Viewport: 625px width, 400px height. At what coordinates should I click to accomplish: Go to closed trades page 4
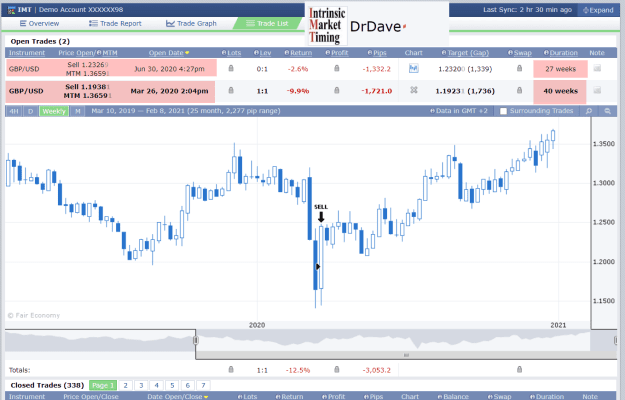point(157,385)
